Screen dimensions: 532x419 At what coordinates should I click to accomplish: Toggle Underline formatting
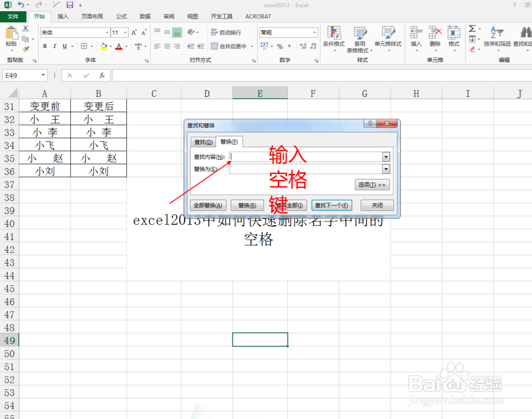coord(64,46)
